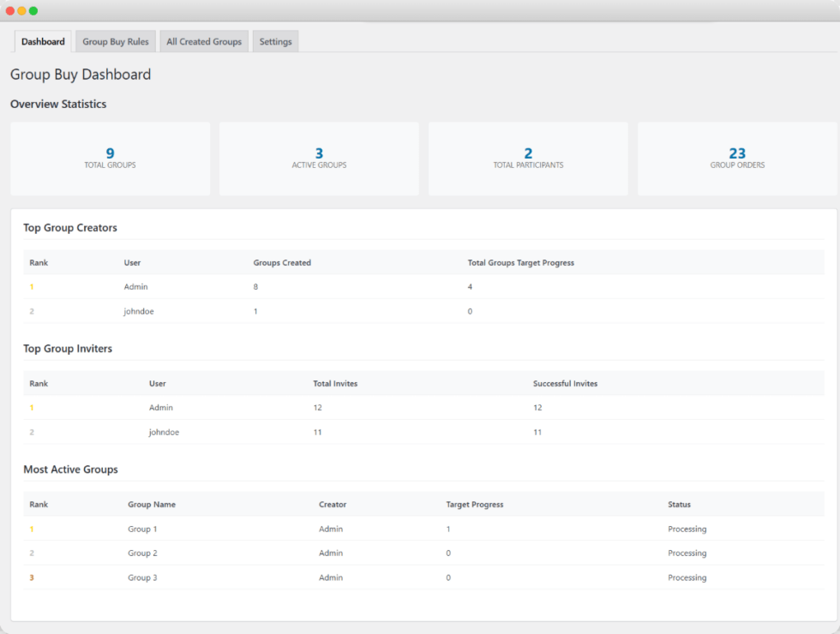The width and height of the screenshot is (840, 634).
Task: Click the Processing status for Group 2
Action: (687, 553)
